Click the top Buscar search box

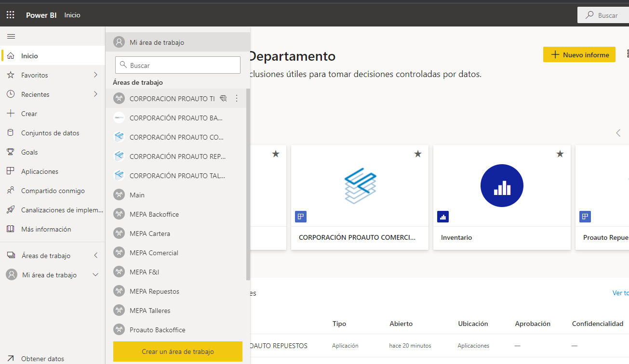(603, 15)
